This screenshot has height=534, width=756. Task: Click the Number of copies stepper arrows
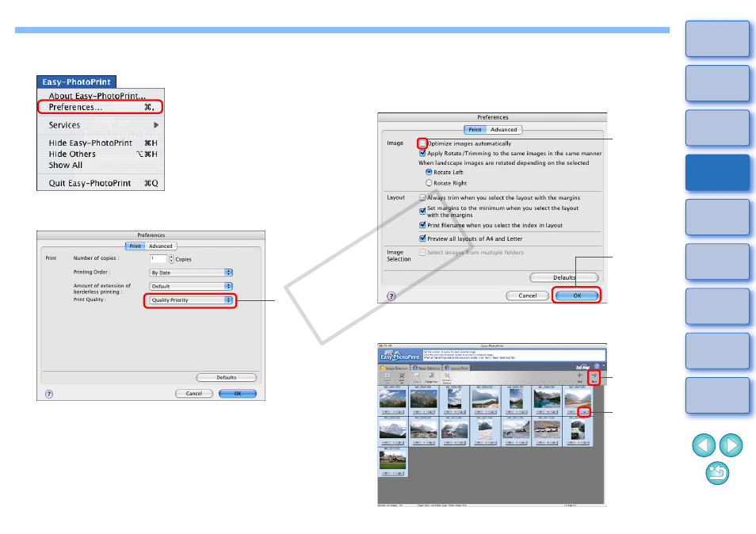pos(171,259)
